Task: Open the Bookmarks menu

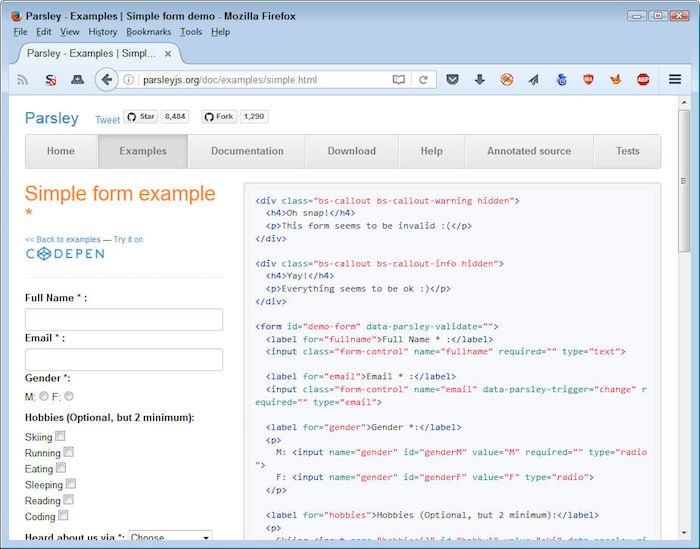Action: coord(148,32)
